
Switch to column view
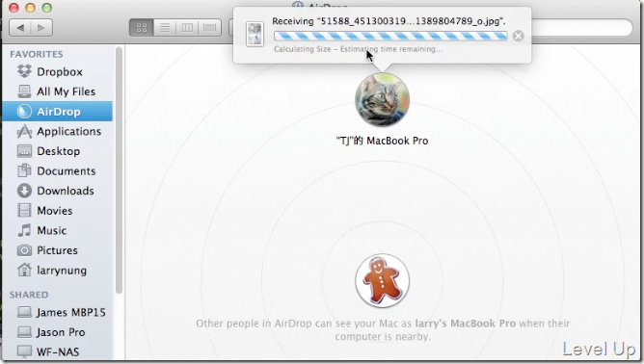tap(187, 28)
